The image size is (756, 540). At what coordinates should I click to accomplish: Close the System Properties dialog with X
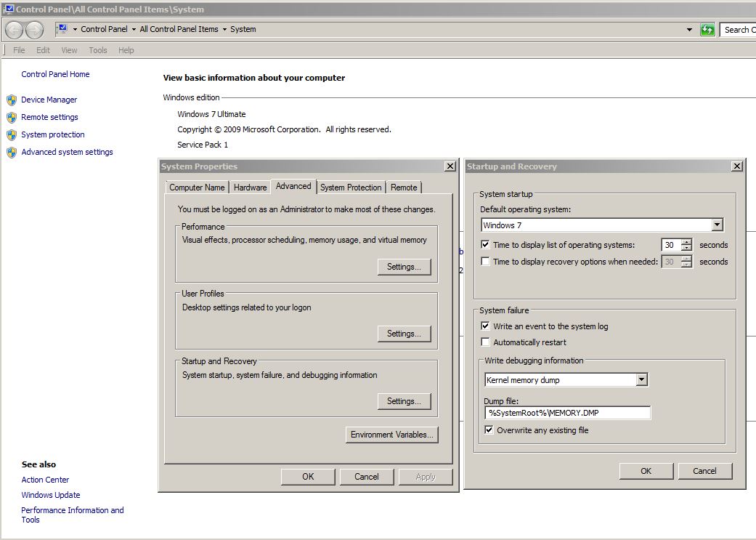click(x=450, y=166)
